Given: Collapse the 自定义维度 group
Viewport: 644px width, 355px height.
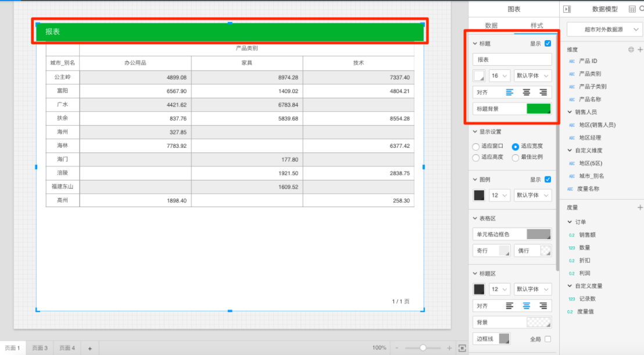Looking at the screenshot, I should [x=570, y=150].
